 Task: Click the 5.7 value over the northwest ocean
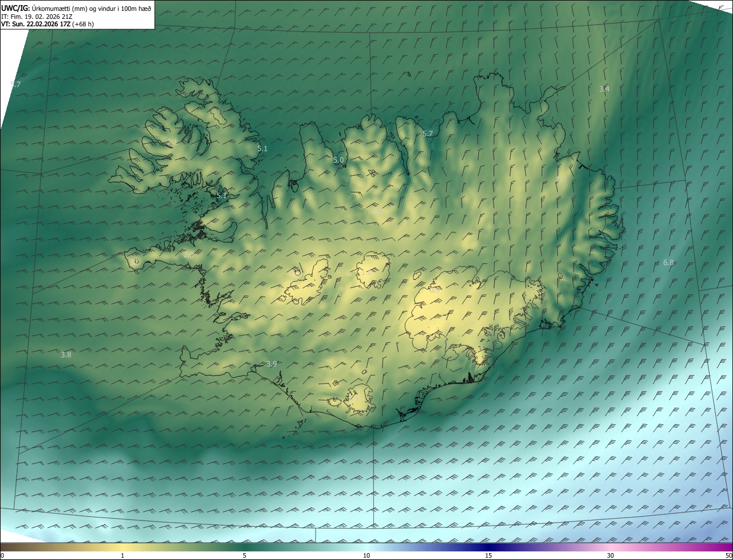coord(15,84)
